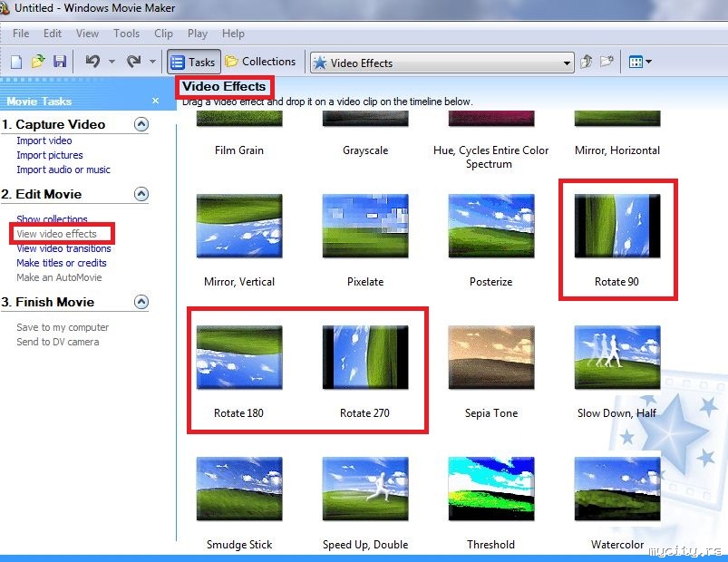Viewport: 728px width, 562px height.
Task: Select the Sepia Tone effect thumbnail
Action: tap(491, 357)
